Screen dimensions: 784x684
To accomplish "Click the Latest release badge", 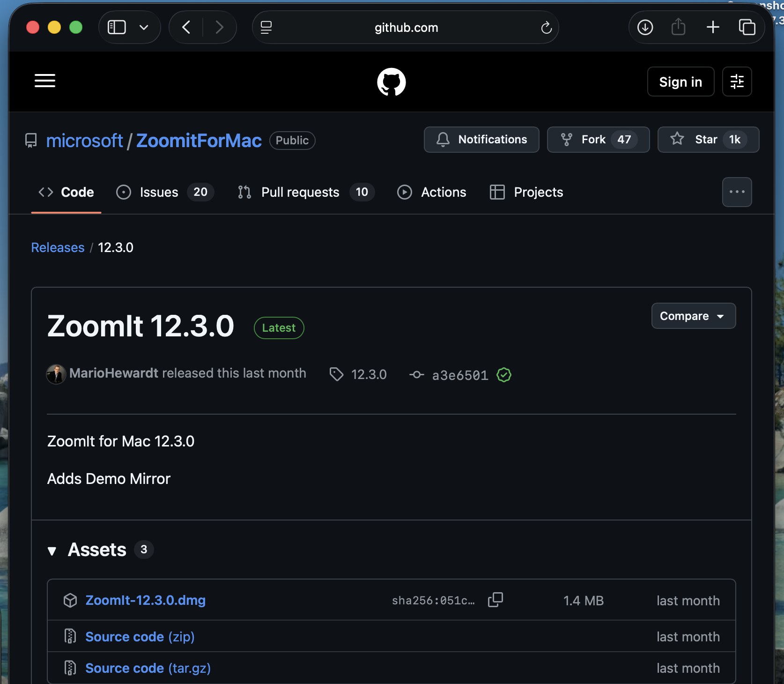I will click(x=279, y=328).
